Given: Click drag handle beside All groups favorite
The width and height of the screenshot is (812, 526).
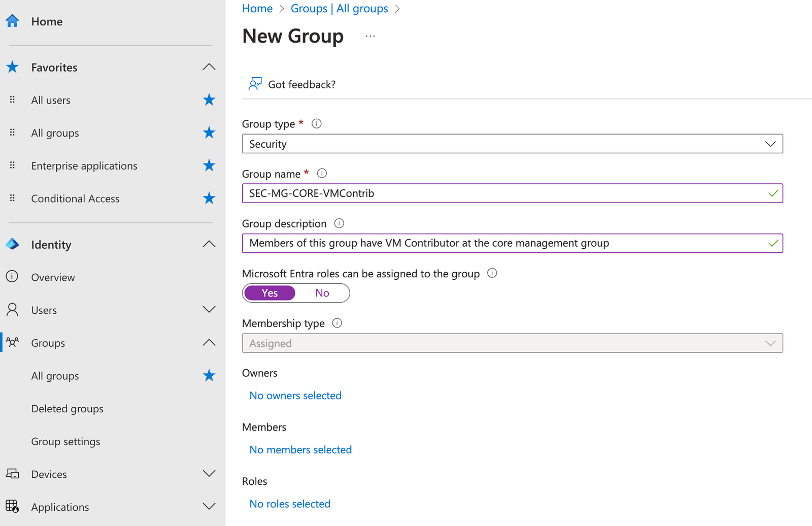Looking at the screenshot, I should (12, 133).
